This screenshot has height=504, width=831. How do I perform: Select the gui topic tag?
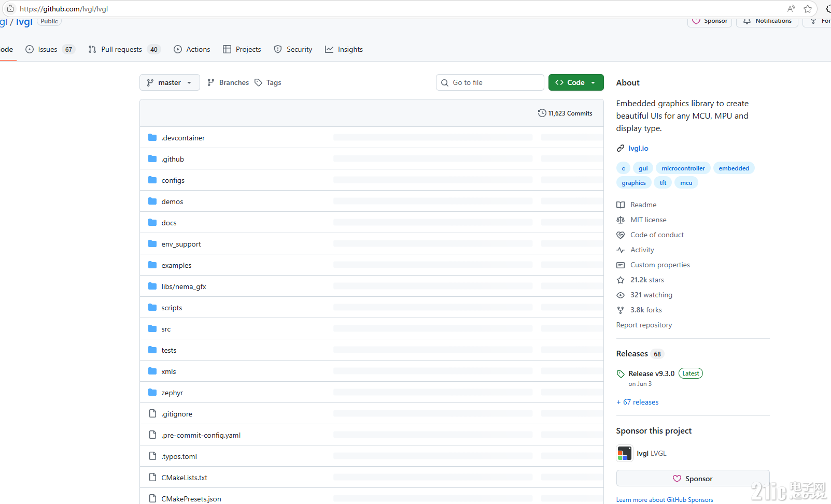643,168
